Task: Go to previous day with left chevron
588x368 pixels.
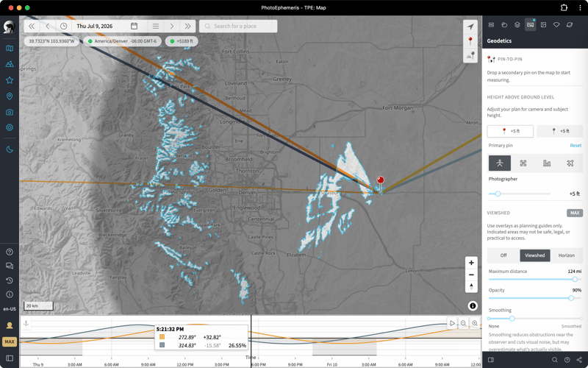Action: coord(48,26)
